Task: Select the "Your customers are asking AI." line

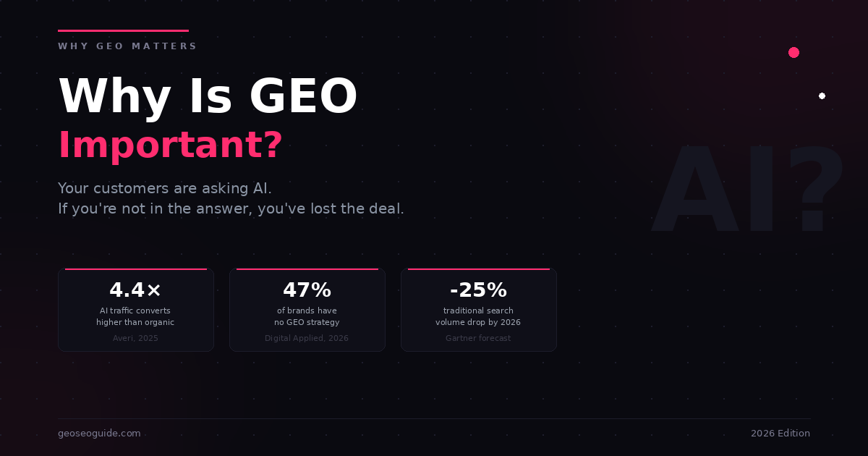Action: (165, 188)
